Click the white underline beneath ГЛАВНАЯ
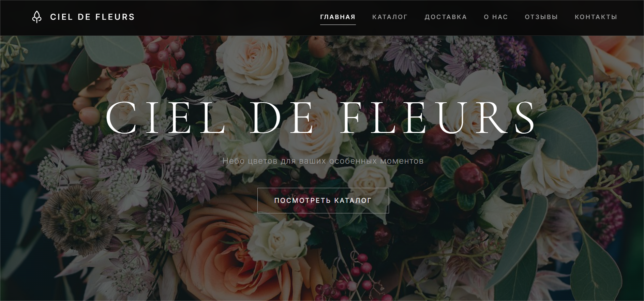The width and height of the screenshot is (644, 301). tap(338, 25)
